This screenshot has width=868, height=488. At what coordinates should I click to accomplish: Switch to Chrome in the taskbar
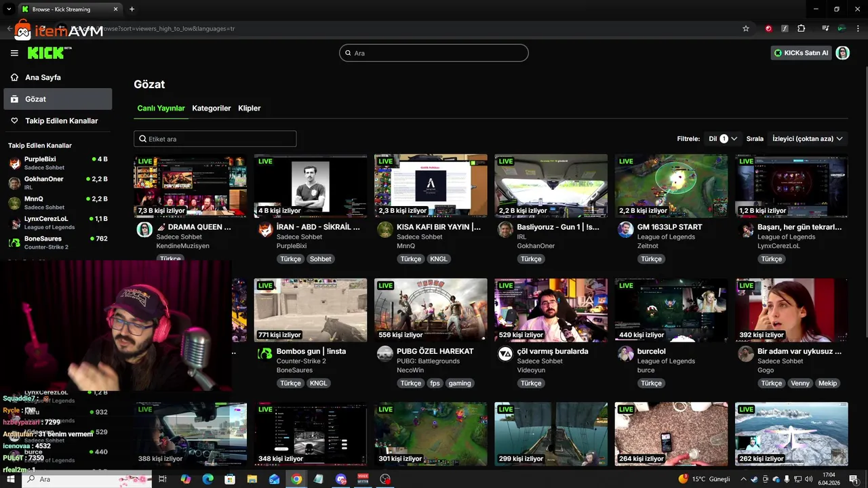pyautogui.click(x=296, y=479)
